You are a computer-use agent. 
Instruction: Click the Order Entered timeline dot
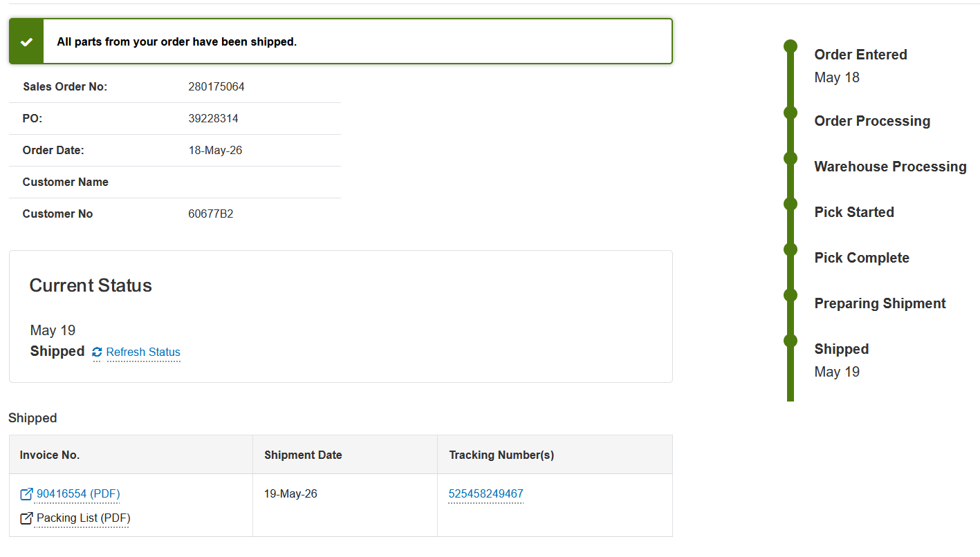click(x=791, y=46)
